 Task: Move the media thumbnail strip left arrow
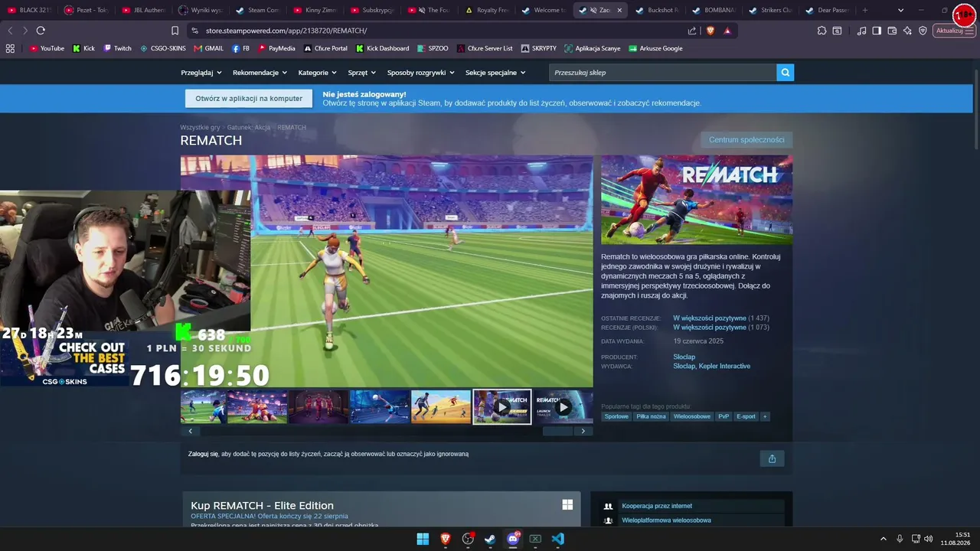point(191,431)
